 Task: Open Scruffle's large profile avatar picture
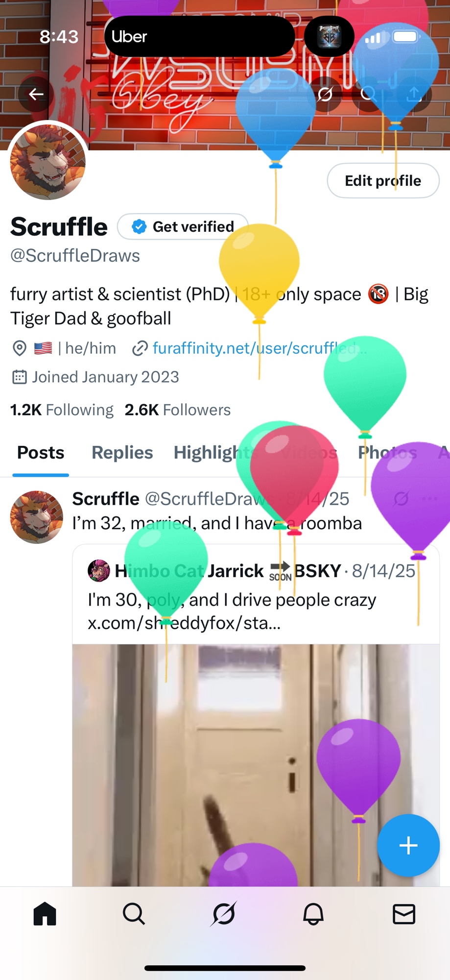click(x=48, y=162)
